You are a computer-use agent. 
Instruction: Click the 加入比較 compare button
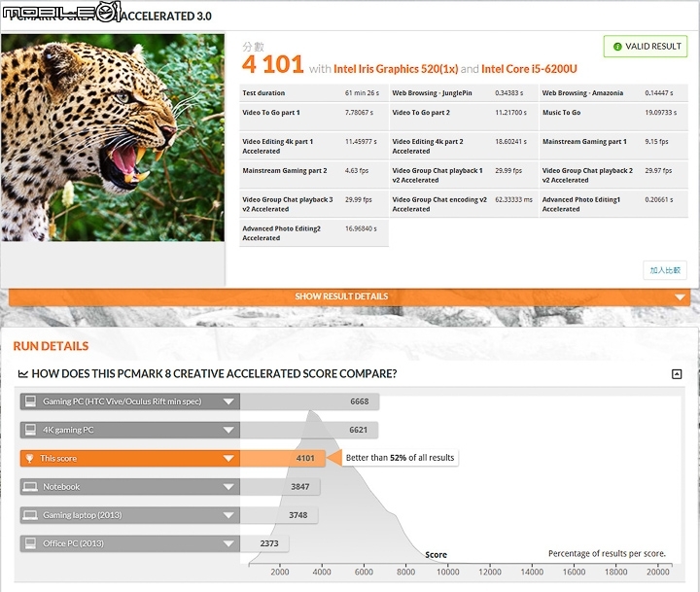click(665, 270)
